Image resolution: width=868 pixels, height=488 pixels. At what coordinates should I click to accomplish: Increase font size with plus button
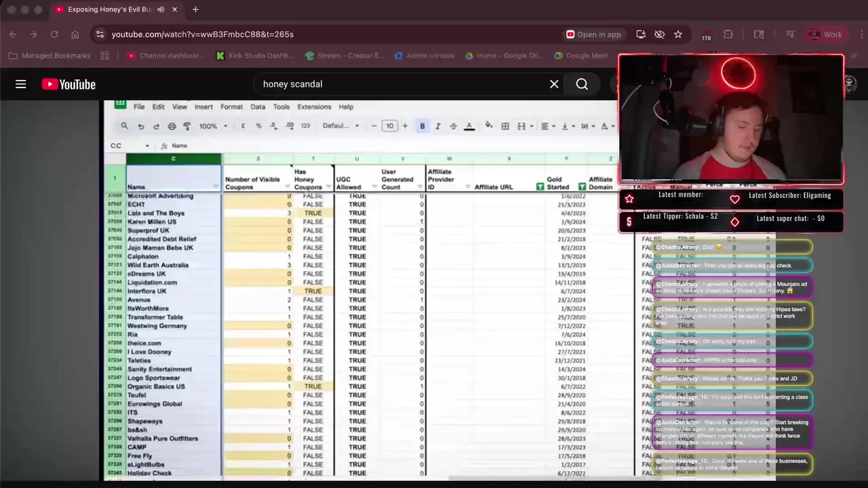tap(405, 126)
